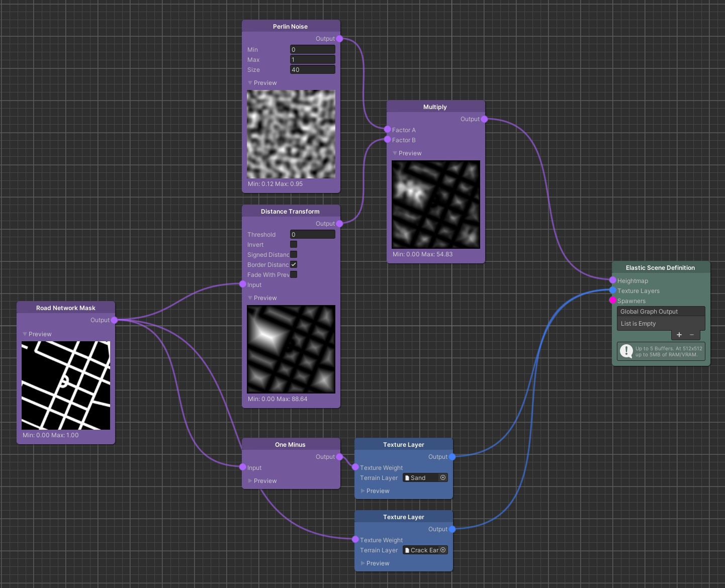
Task: Click the Perlin Noise Output port
Action: 339,39
